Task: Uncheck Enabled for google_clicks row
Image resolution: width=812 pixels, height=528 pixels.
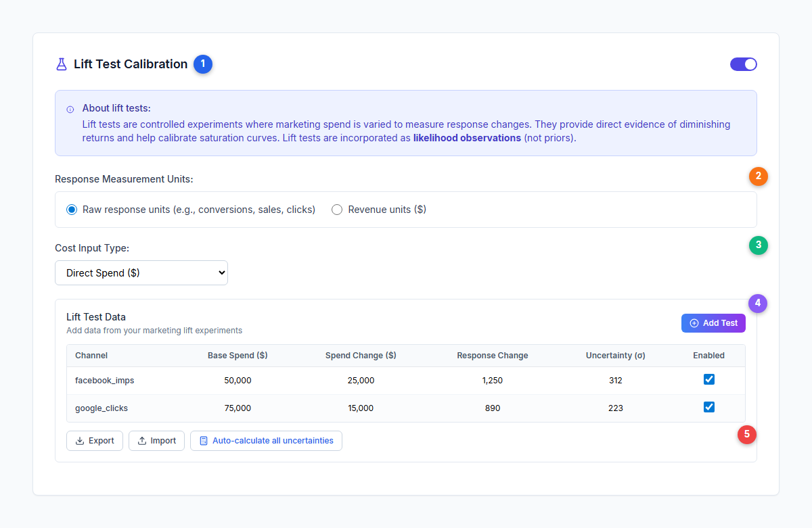Action: click(x=709, y=407)
